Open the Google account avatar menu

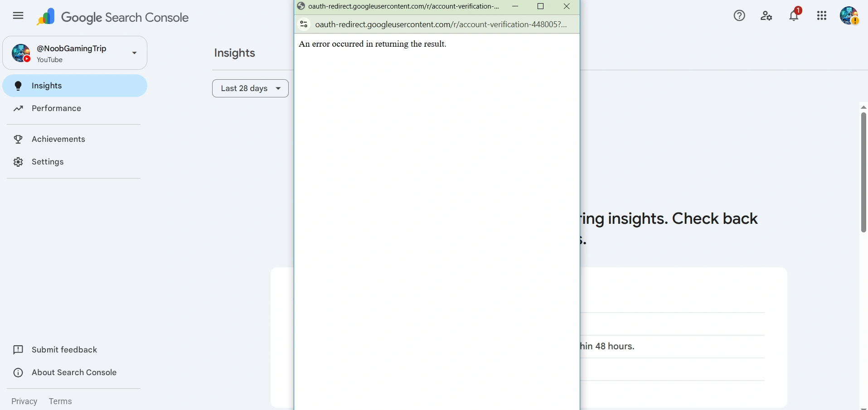coord(849,16)
